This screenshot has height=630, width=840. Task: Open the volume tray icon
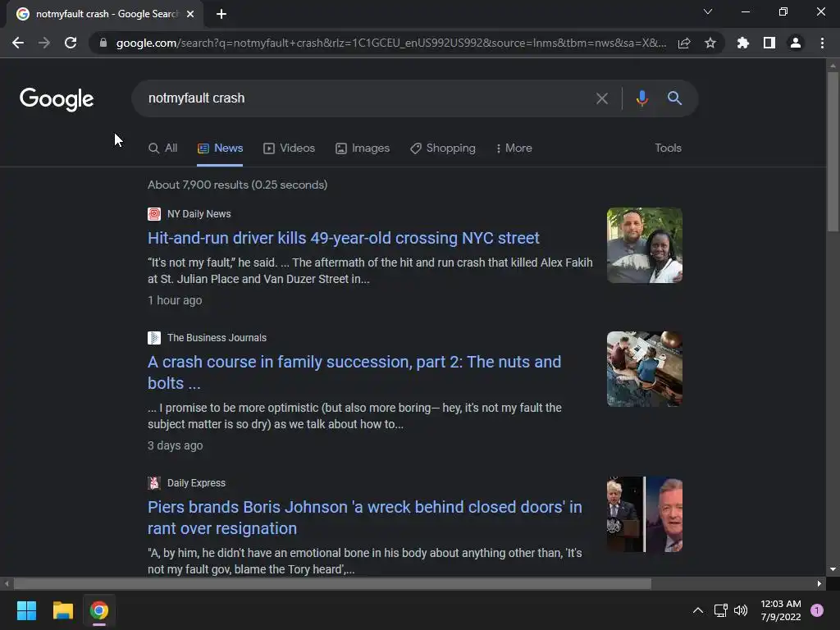pyautogui.click(x=741, y=610)
